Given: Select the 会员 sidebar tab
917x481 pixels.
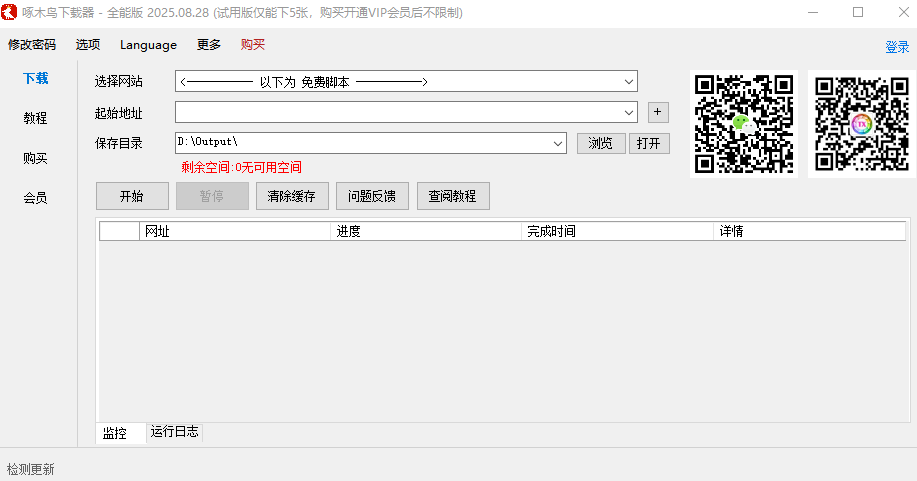Looking at the screenshot, I should pos(36,198).
